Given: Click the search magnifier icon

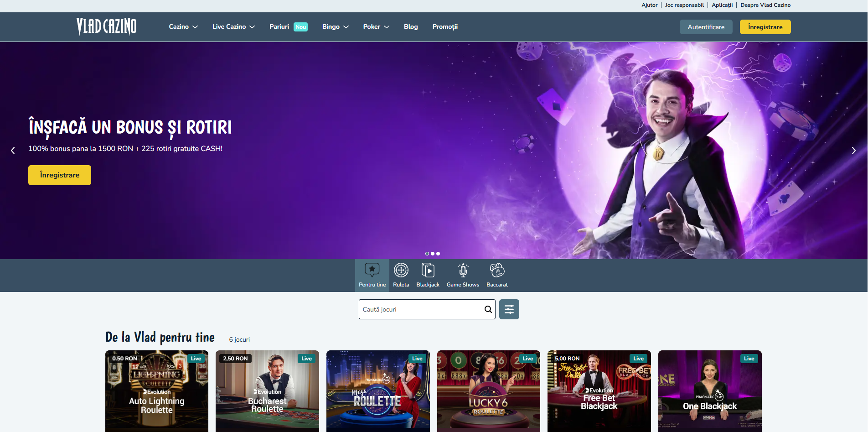Looking at the screenshot, I should tap(488, 309).
